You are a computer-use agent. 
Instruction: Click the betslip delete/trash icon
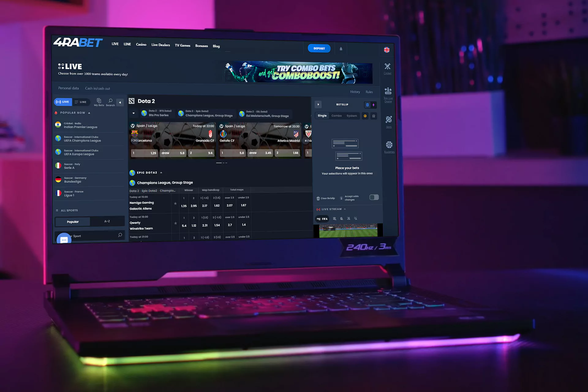pos(318,198)
